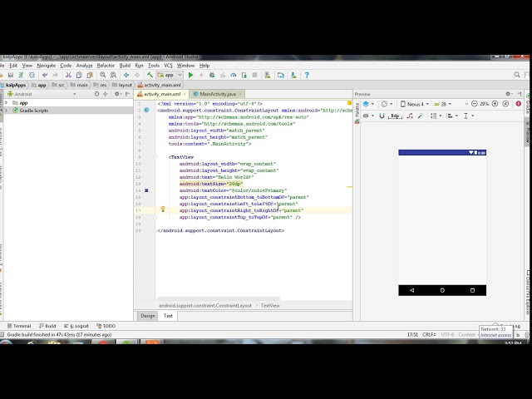Open the TODO tool window
Image resolution: width=532 pixels, height=399 pixels.
(x=106, y=326)
